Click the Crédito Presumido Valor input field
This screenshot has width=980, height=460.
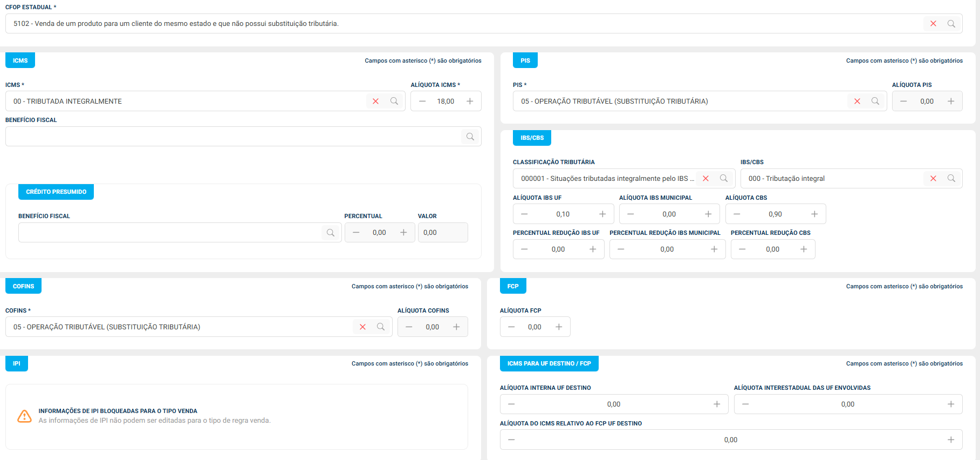point(443,233)
